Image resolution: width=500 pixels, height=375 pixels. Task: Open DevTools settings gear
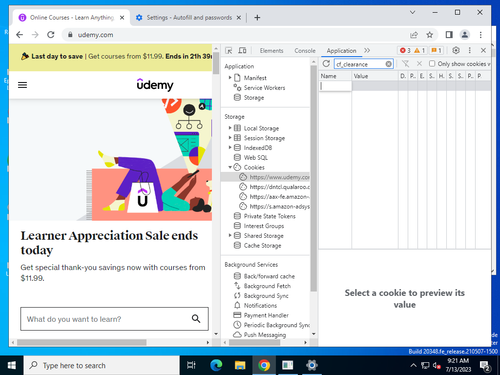(456, 50)
